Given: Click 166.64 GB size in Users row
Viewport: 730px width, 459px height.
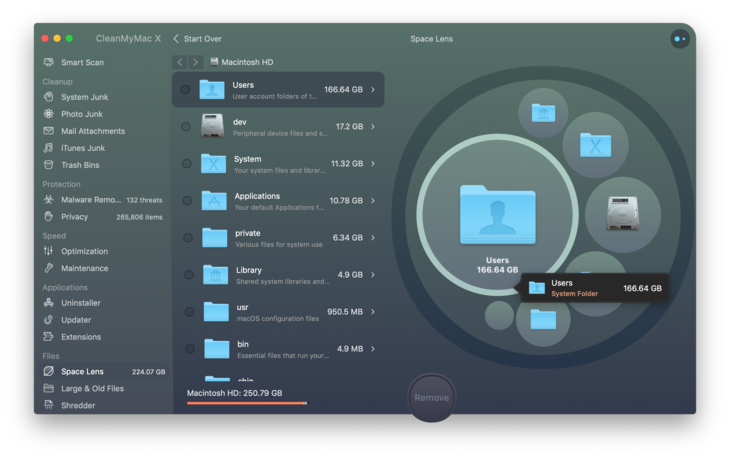Looking at the screenshot, I should tap(343, 89).
